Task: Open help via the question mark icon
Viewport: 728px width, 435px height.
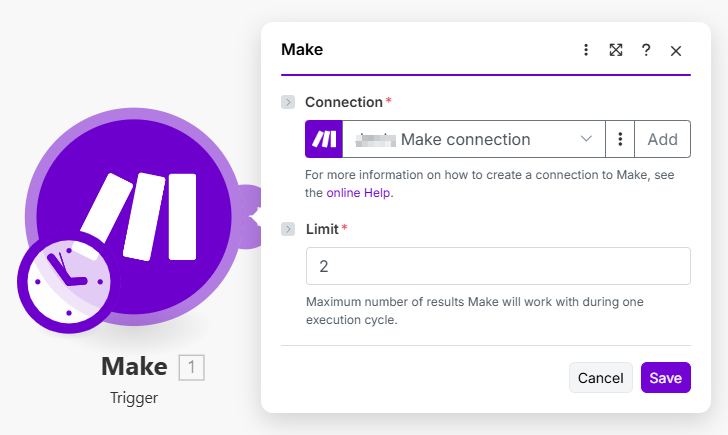Action: coord(646,50)
